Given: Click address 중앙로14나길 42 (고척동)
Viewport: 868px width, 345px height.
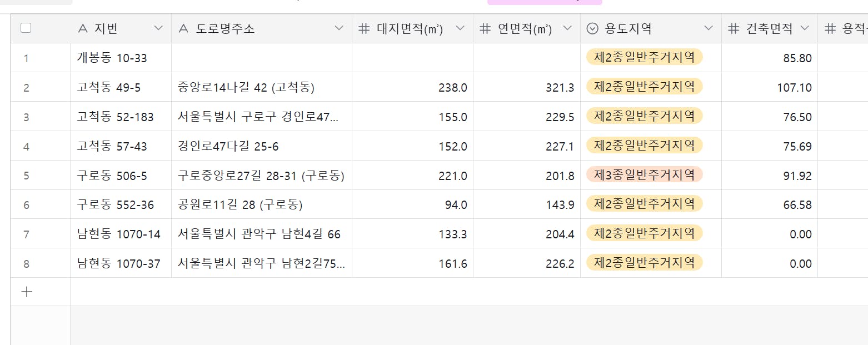Looking at the screenshot, I should (x=247, y=87).
